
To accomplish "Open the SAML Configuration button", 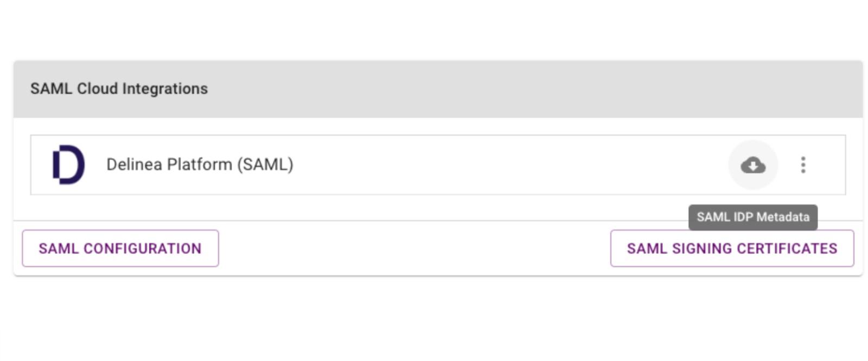I will 120,248.
